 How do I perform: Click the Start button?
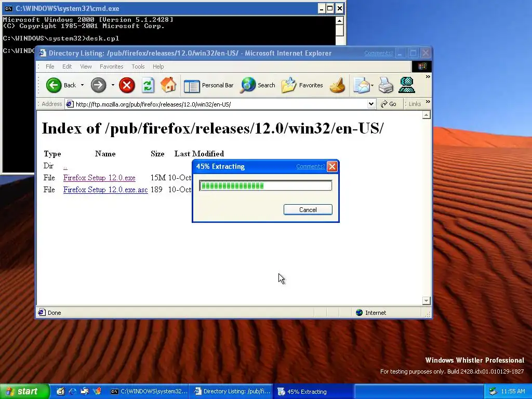[24, 391]
